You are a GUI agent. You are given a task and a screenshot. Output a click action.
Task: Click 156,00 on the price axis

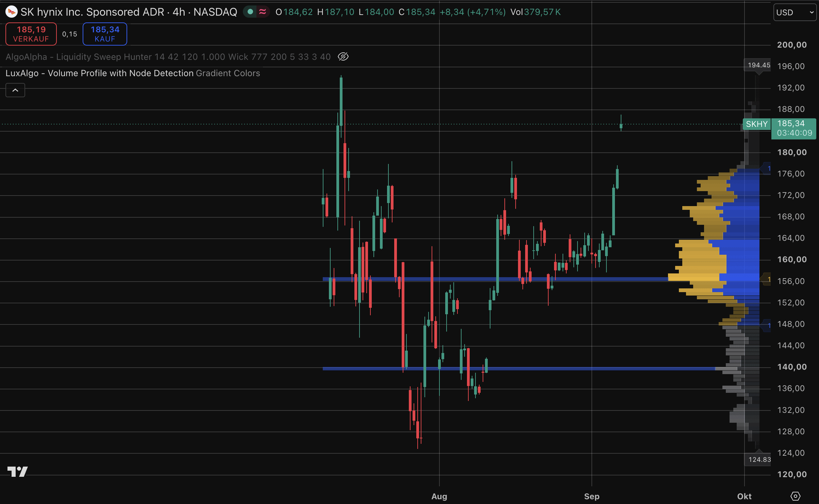pos(791,281)
